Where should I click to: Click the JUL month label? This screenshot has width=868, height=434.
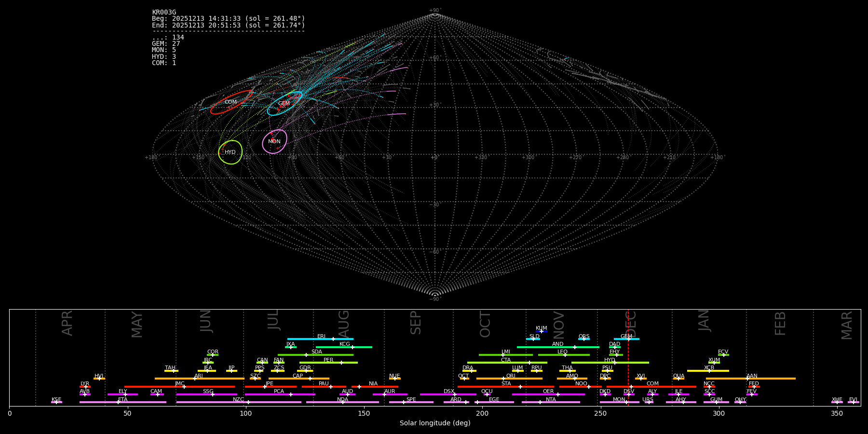273,320
